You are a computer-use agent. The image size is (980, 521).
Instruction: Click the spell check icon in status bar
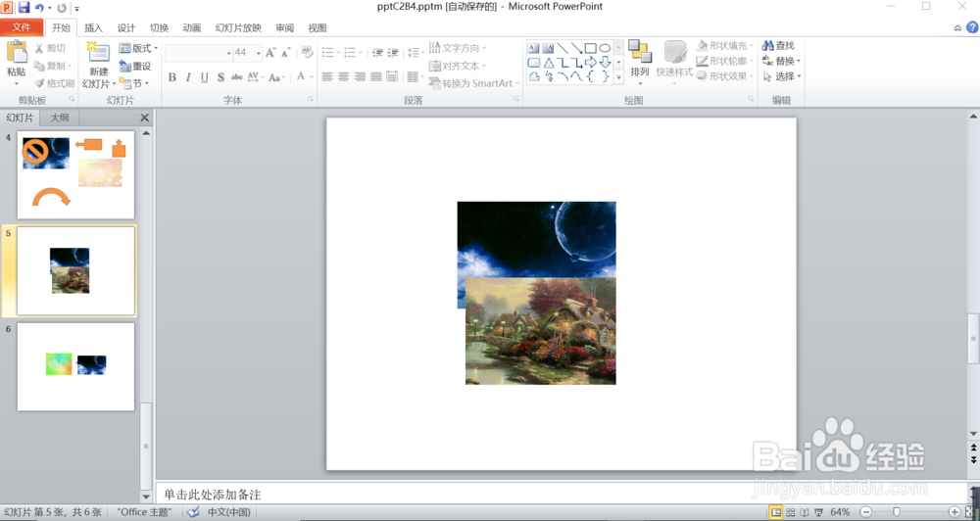[x=194, y=512]
